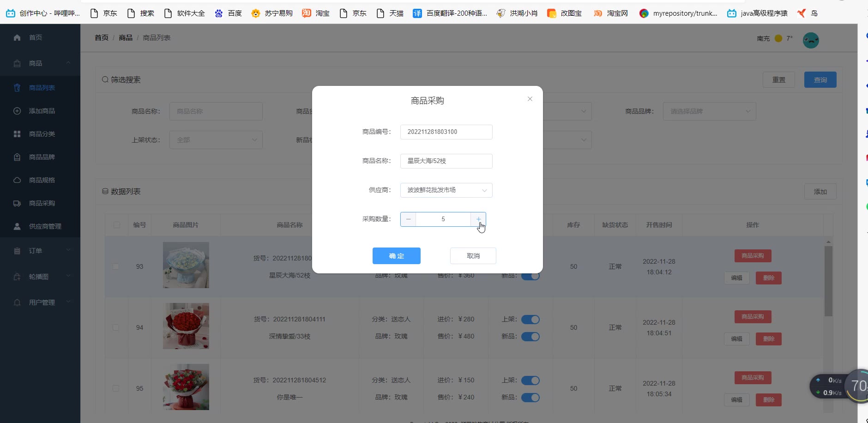Click the 商品列表 sidebar icon

pos(17,88)
